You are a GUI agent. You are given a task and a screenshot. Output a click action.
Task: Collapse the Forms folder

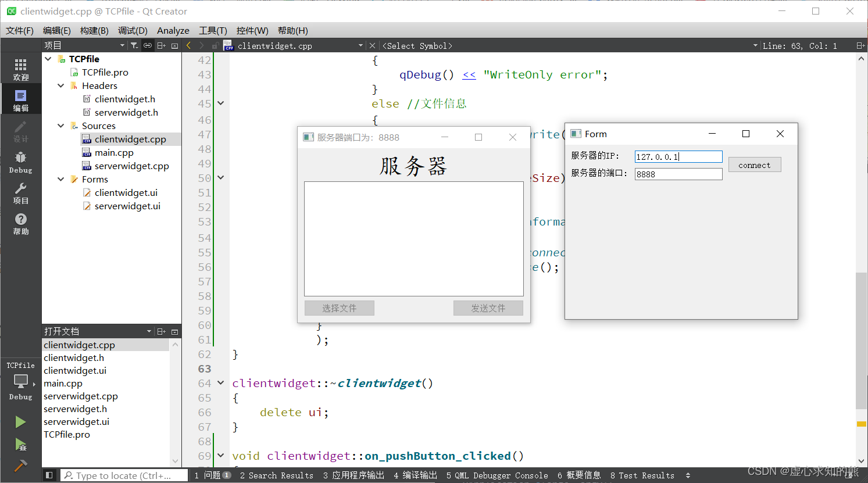click(61, 179)
